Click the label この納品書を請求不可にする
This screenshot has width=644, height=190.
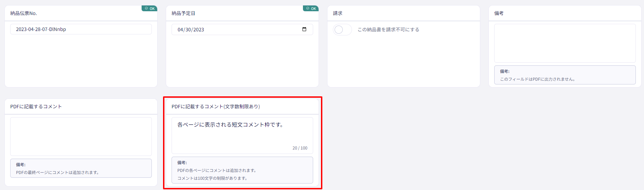pos(388,30)
